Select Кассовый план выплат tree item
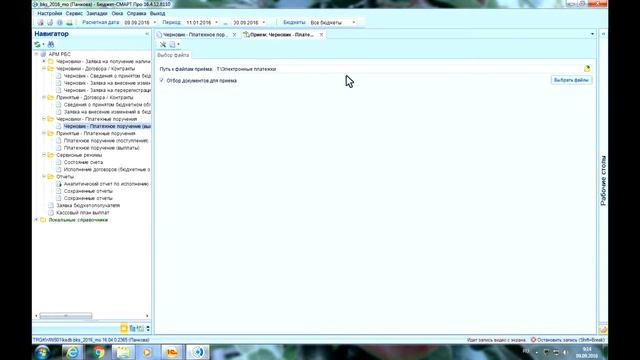 [x=82, y=212]
